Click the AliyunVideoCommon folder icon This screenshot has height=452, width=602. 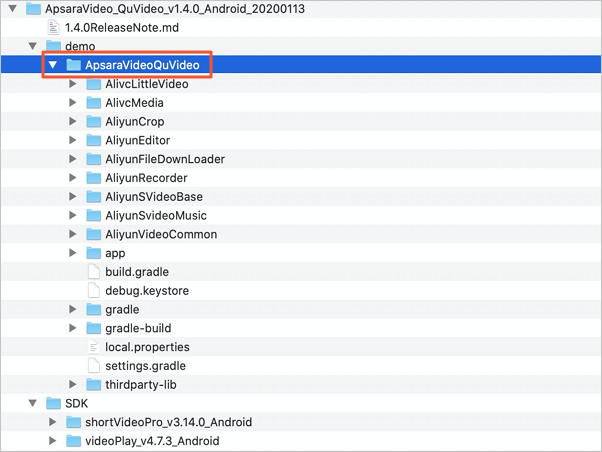(93, 234)
